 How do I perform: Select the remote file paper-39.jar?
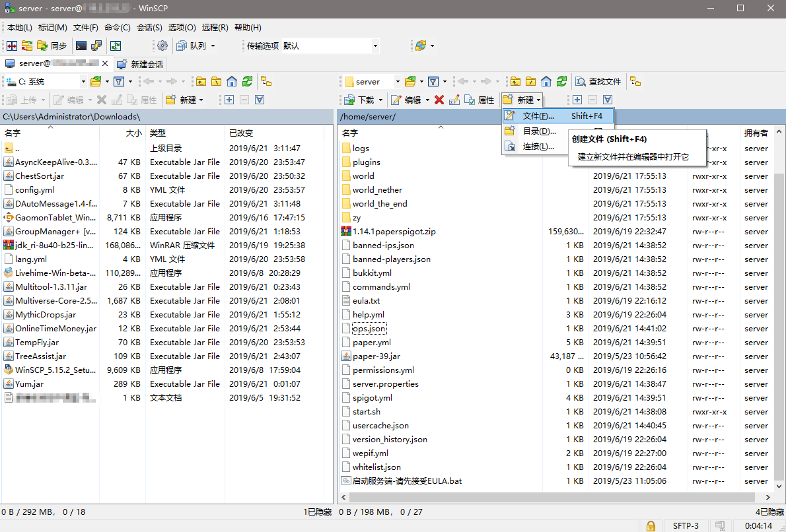376,356
